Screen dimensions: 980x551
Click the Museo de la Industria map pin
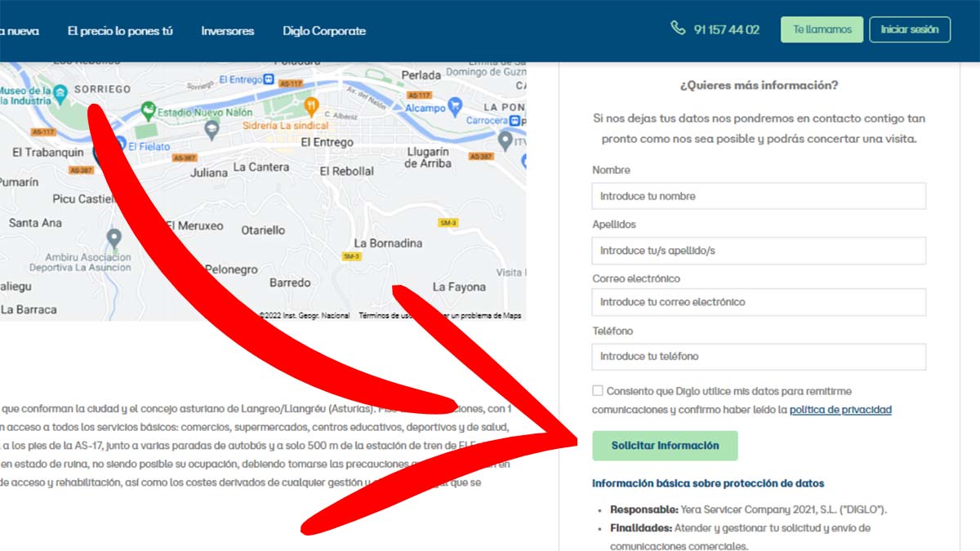point(60,95)
